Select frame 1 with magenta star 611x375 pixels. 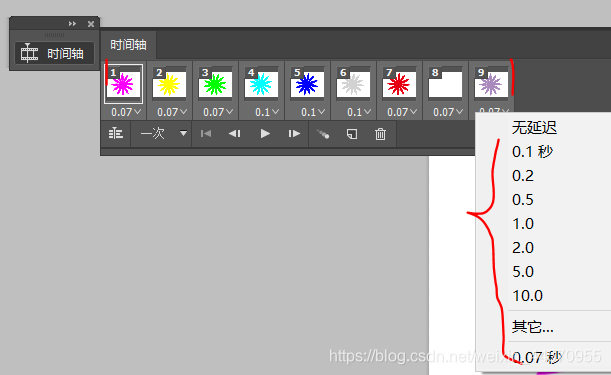pyautogui.click(x=124, y=84)
